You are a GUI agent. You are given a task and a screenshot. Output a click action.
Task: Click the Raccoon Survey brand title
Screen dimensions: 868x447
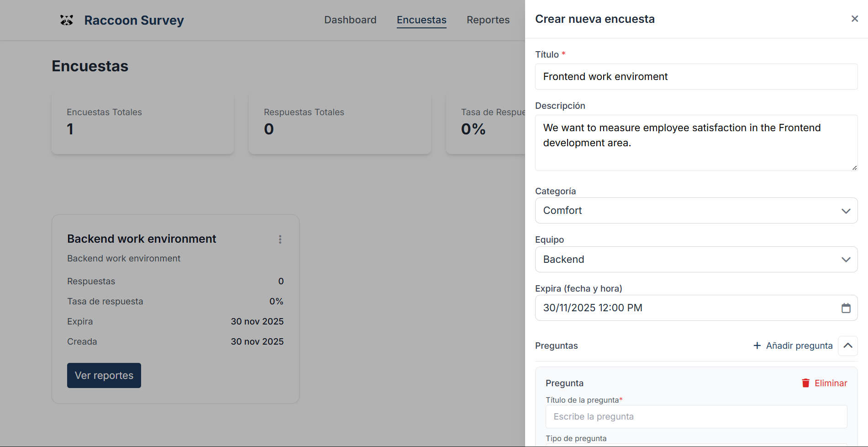point(134,20)
